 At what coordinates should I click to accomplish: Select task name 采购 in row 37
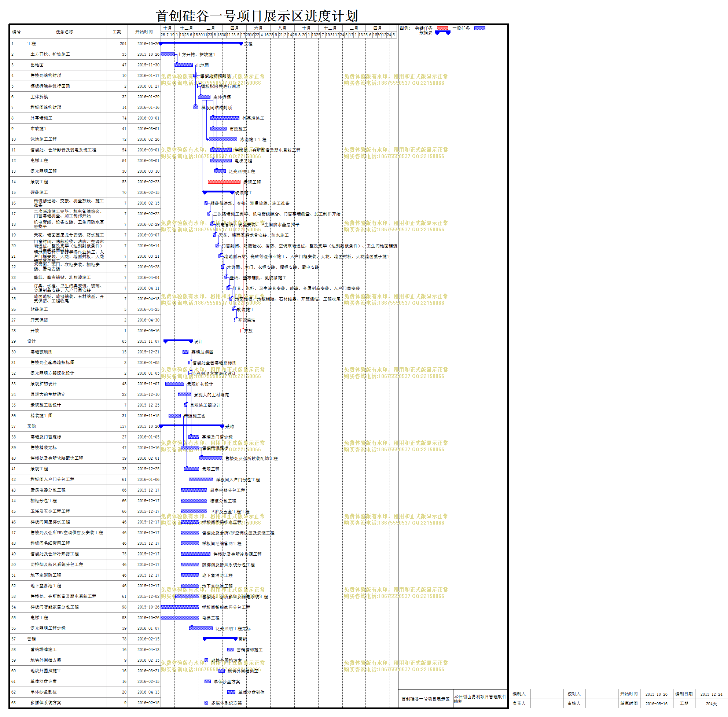pos(31,426)
